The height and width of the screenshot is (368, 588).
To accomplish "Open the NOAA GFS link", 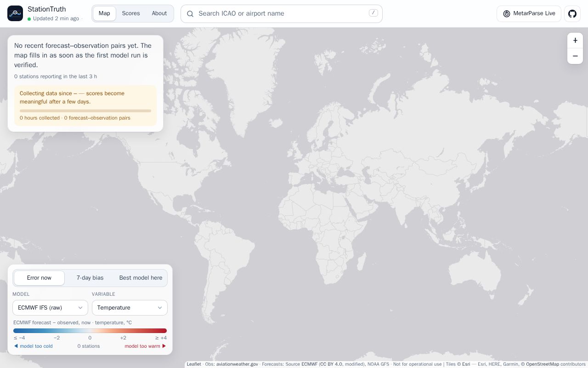I will [378, 364].
